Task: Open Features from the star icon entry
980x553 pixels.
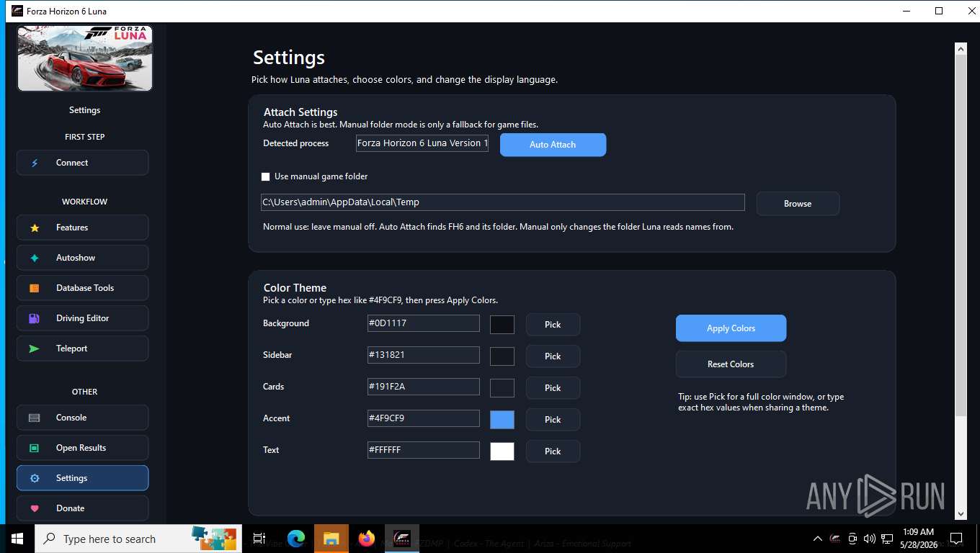Action: pos(83,228)
